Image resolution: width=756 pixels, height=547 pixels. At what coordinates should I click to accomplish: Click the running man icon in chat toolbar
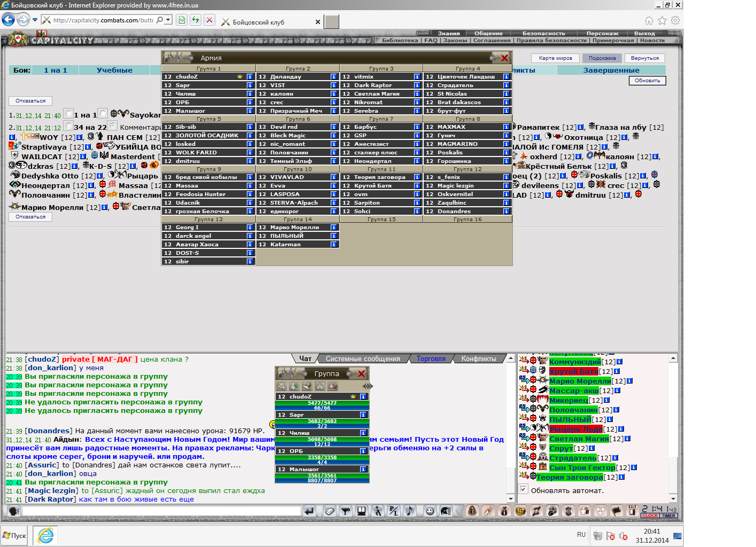pos(378,511)
